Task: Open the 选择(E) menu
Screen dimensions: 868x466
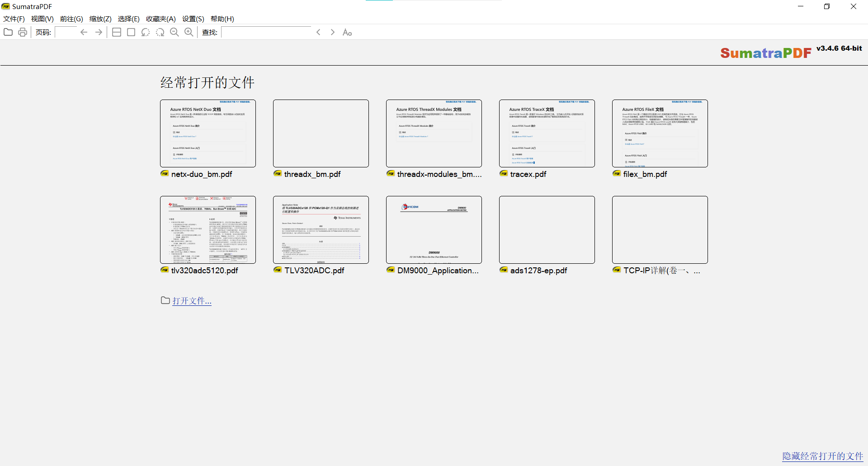Action: [x=129, y=19]
